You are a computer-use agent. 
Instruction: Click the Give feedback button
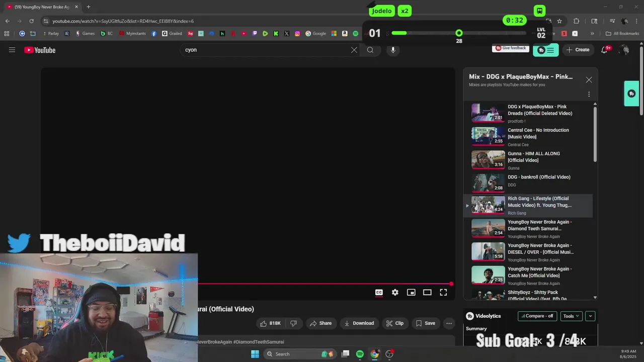[x=511, y=48]
